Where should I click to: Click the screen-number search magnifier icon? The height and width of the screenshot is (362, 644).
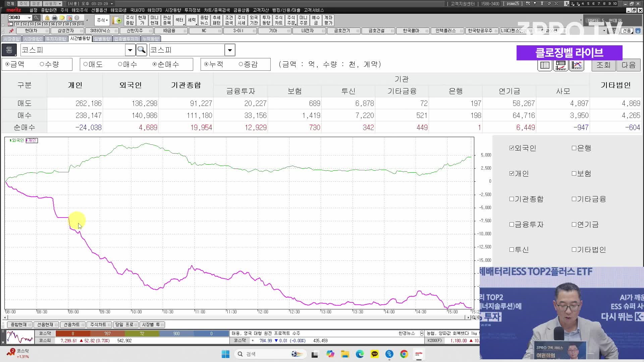(x=36, y=17)
